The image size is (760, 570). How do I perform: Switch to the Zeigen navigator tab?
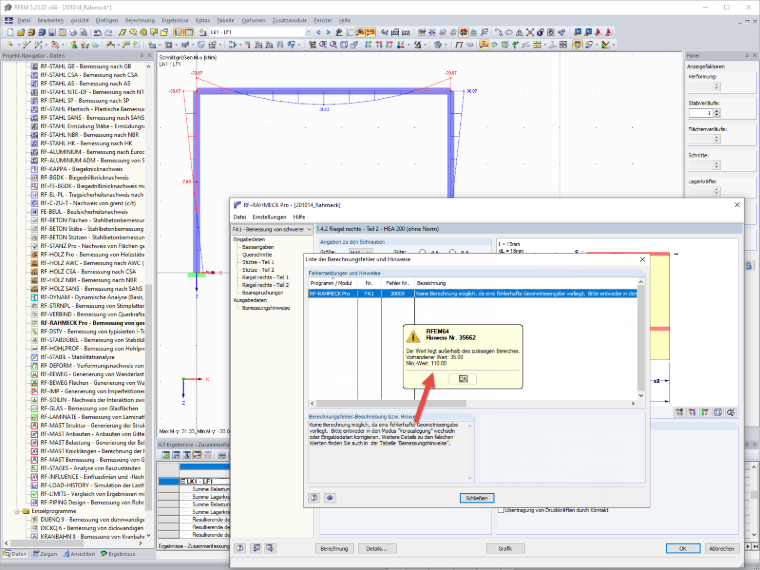45,554
